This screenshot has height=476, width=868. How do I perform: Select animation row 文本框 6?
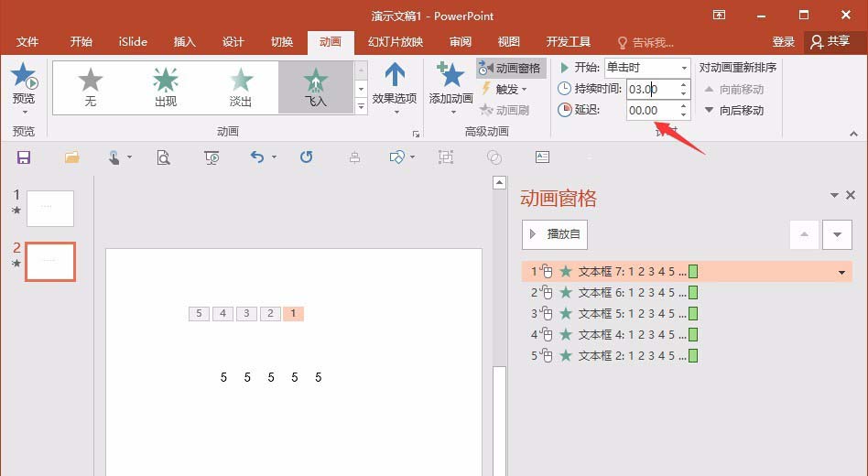click(687, 292)
